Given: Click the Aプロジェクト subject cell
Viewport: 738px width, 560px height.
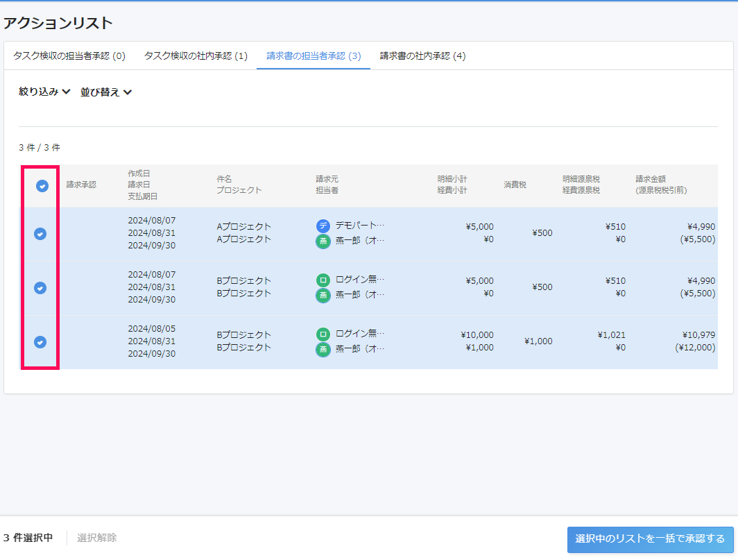Looking at the screenshot, I should 244,226.
